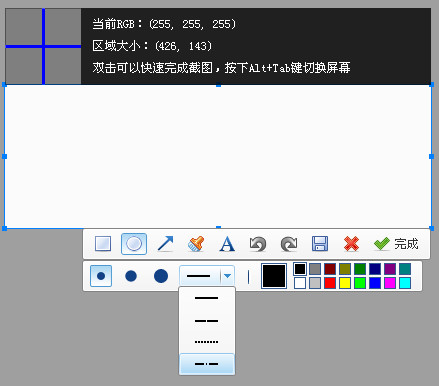Click the bottom-left corner selection handle
439x386 pixels.
(4, 228)
